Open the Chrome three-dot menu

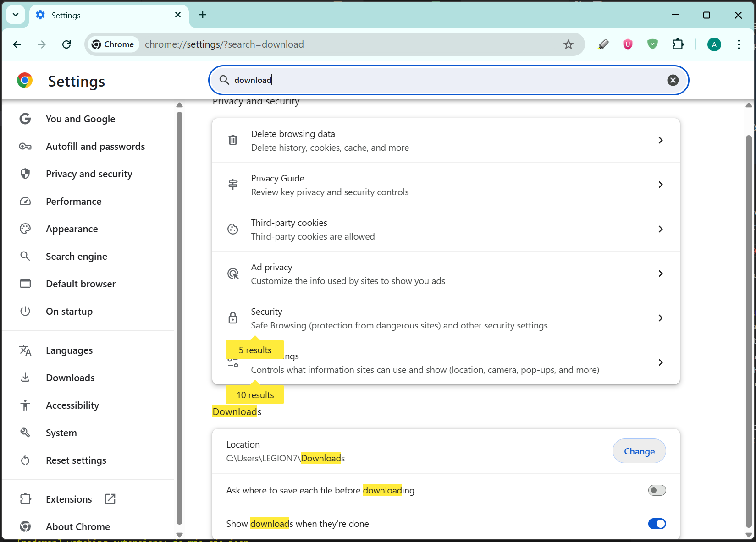(x=739, y=44)
